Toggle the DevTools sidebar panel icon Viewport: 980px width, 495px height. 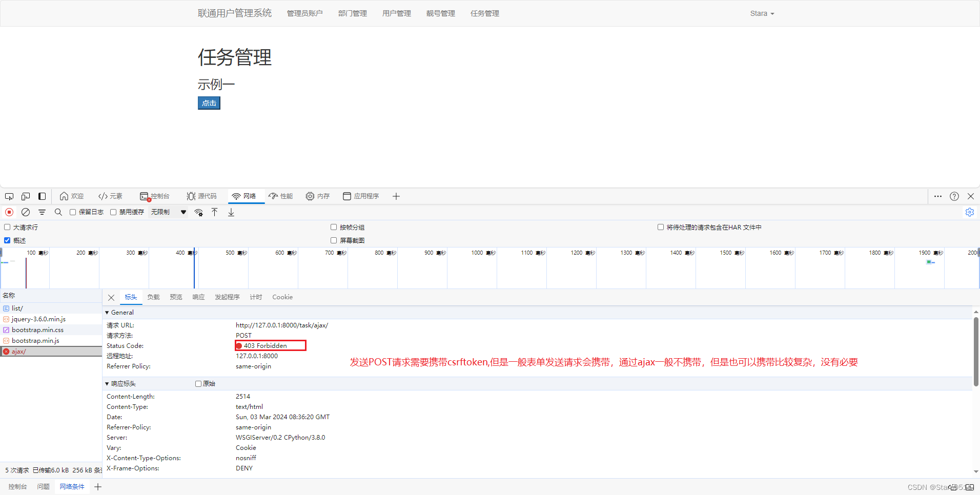[42, 196]
